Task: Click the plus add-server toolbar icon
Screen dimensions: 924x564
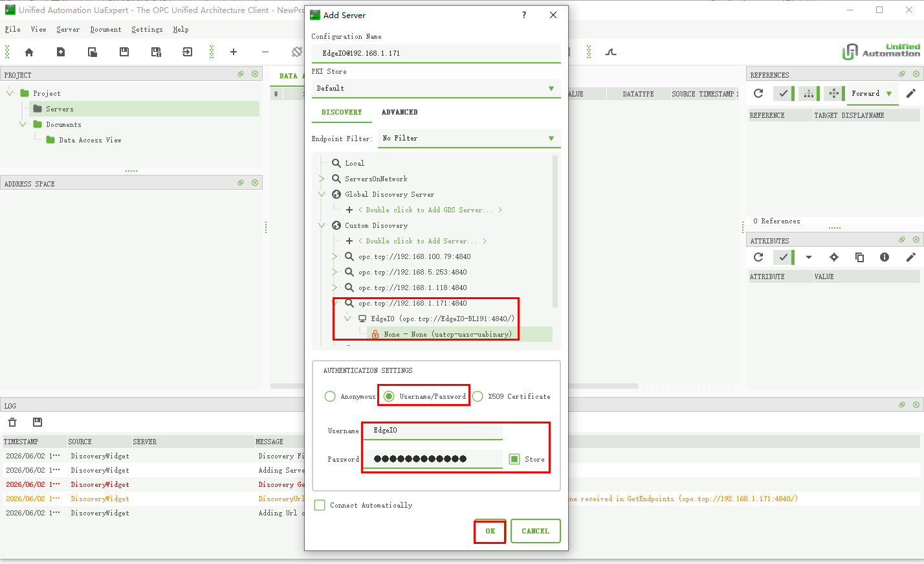Action: tap(234, 52)
